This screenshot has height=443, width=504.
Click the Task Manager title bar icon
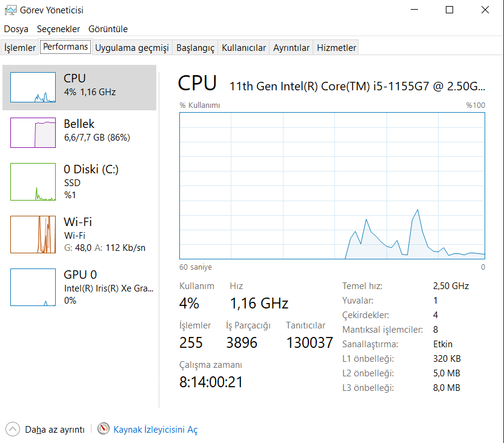tap(10, 10)
